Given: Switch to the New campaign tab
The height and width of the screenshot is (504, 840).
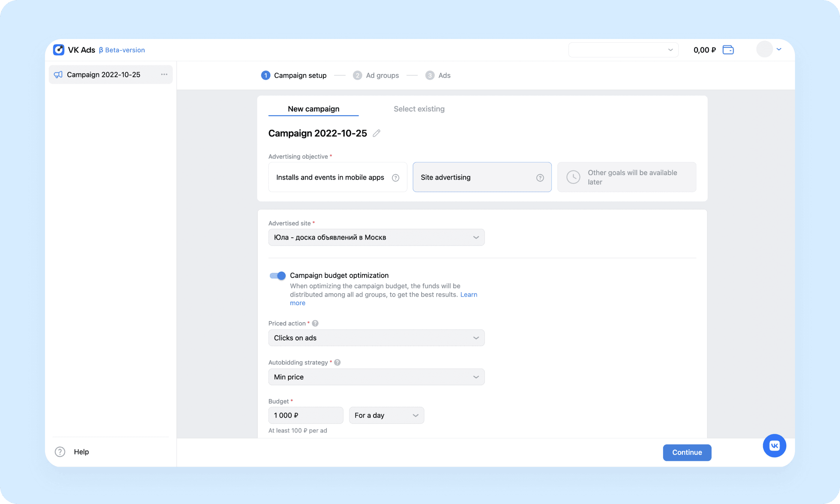Looking at the screenshot, I should (313, 109).
